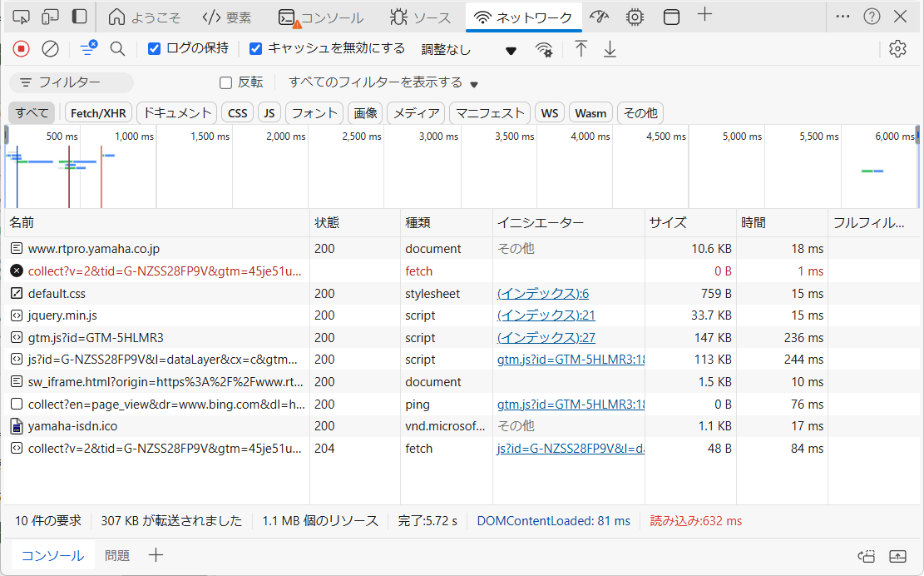Toggle the inspect element tool
The height and width of the screenshot is (576, 924).
pos(22,17)
